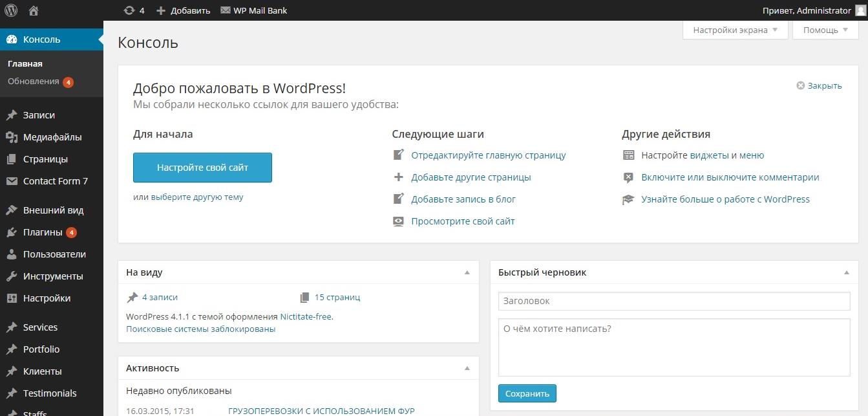Screen dimensions: 868x416
Task: Click the виджеты link
Action: [x=709, y=155]
